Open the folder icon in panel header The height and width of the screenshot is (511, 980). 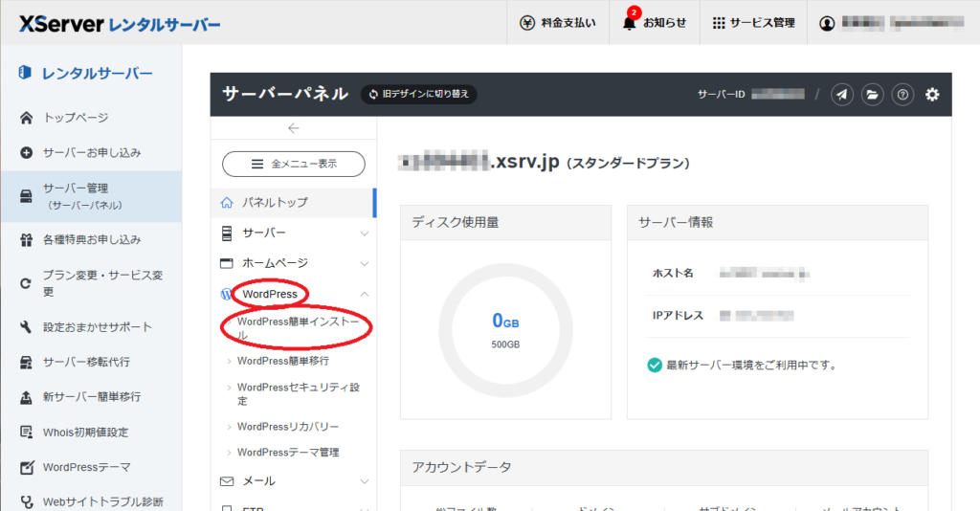tap(872, 95)
